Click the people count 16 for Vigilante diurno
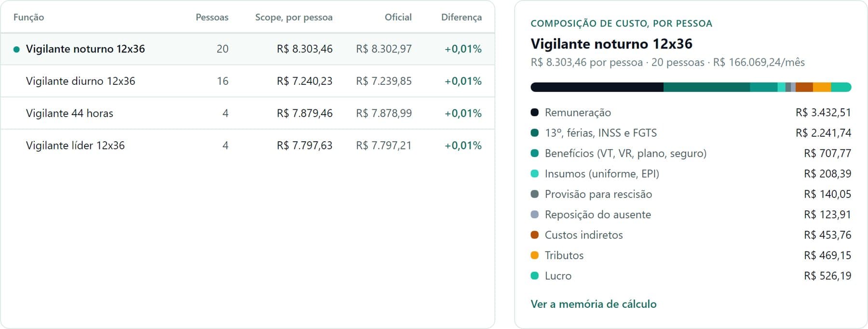 click(x=222, y=81)
